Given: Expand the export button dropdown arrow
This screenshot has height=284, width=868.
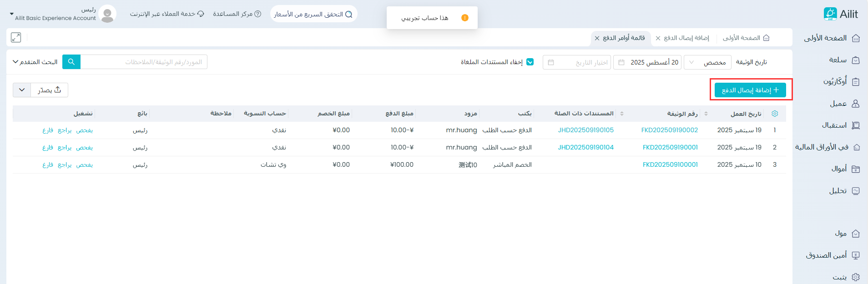Looking at the screenshot, I should [x=22, y=90].
